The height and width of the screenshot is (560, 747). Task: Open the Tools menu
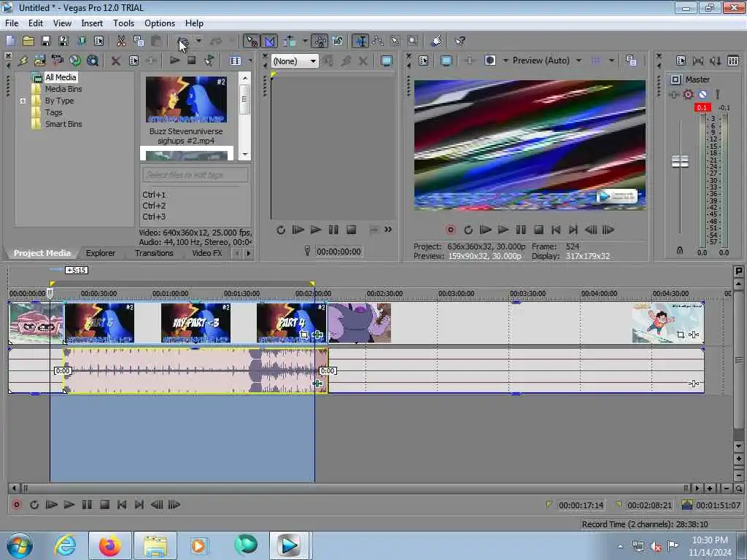coord(123,23)
